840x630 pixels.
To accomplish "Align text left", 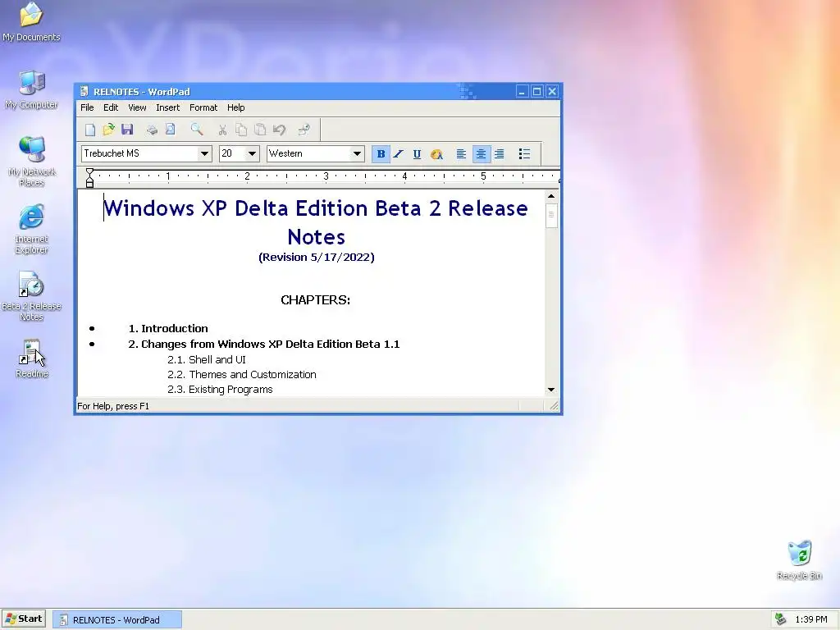I will tap(461, 154).
